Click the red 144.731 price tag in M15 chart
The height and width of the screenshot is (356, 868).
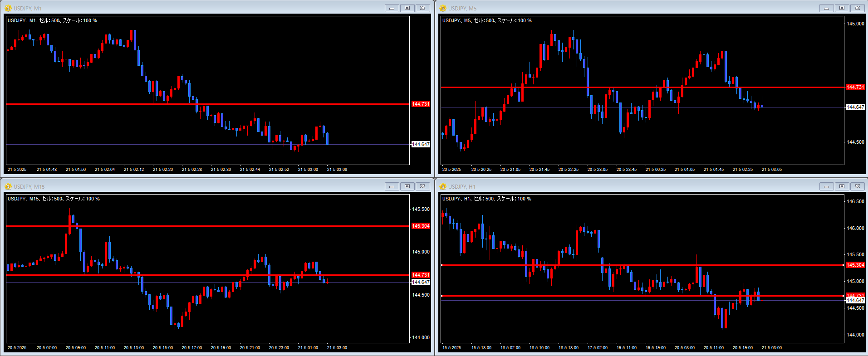coord(421,275)
